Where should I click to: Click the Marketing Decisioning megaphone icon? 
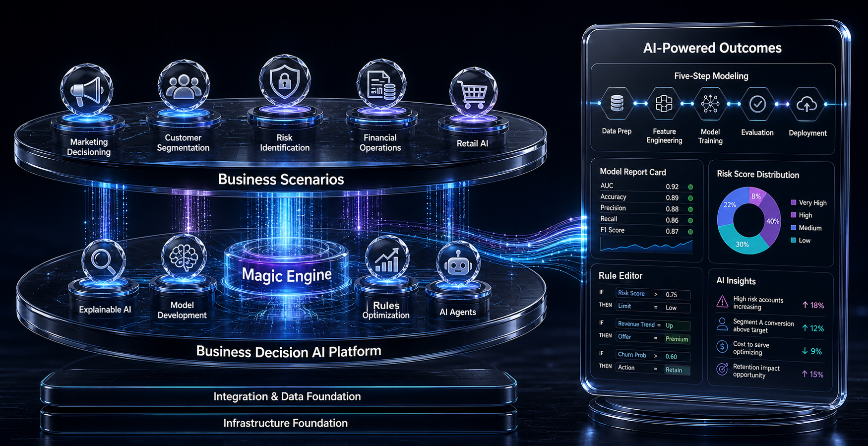(x=87, y=90)
